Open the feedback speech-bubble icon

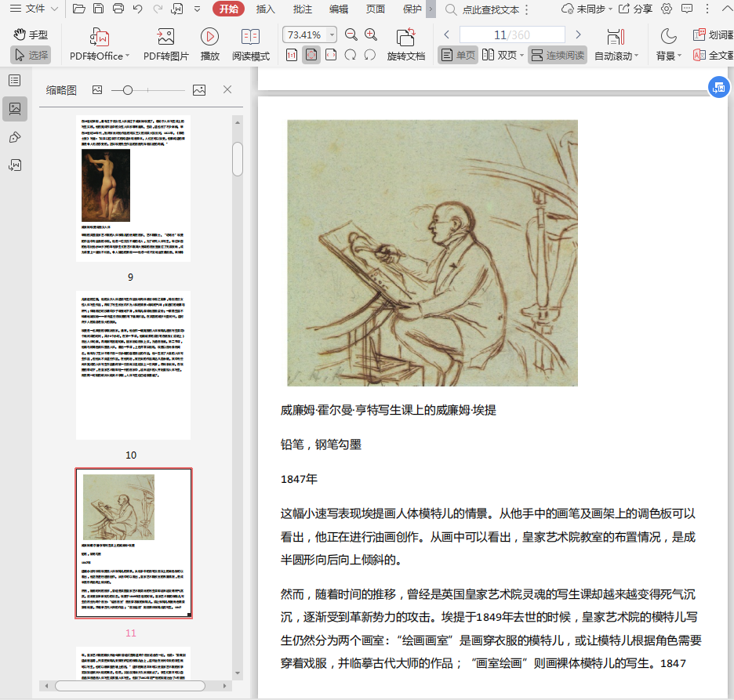(687, 9)
